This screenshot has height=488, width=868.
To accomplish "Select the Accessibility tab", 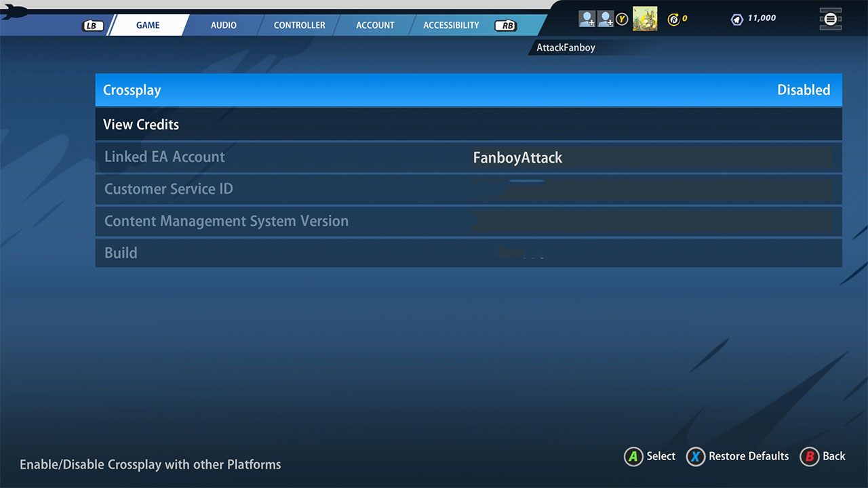I will coord(451,25).
